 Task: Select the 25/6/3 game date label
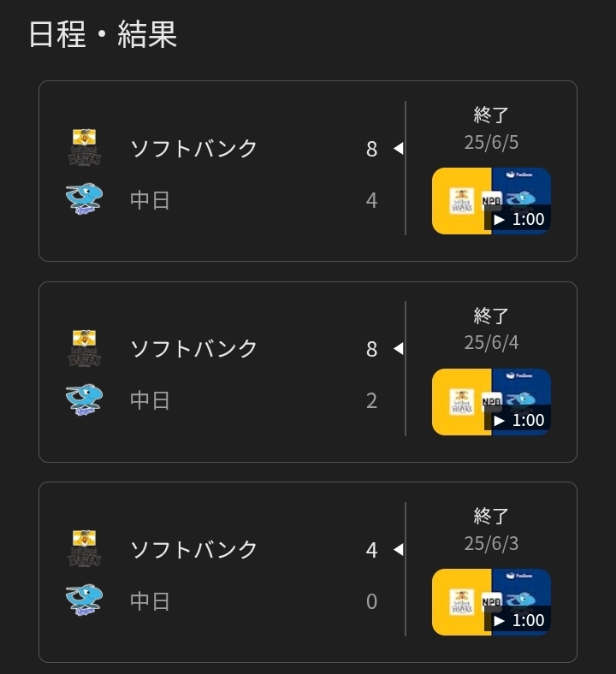[x=491, y=543]
